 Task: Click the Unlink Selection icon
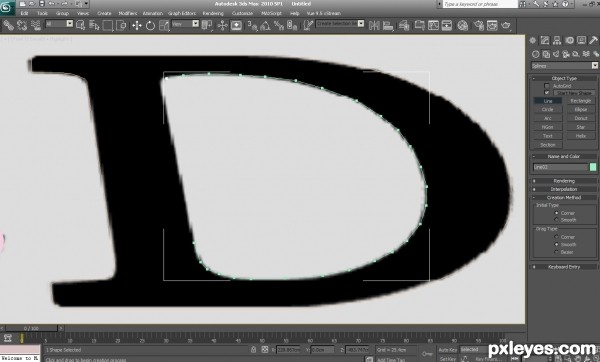22,25
